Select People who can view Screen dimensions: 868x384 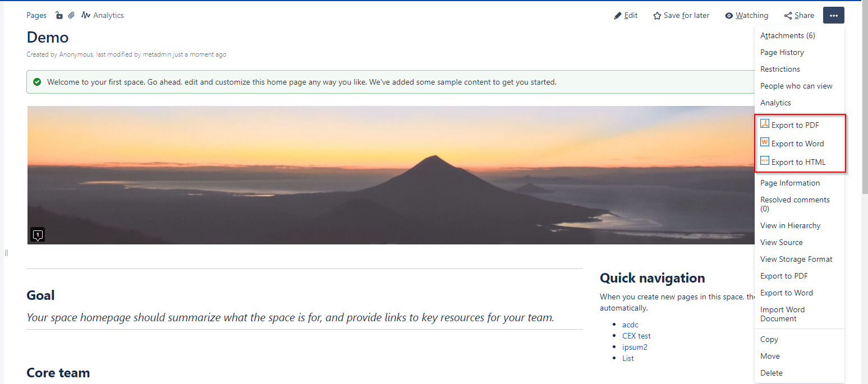pos(800,86)
